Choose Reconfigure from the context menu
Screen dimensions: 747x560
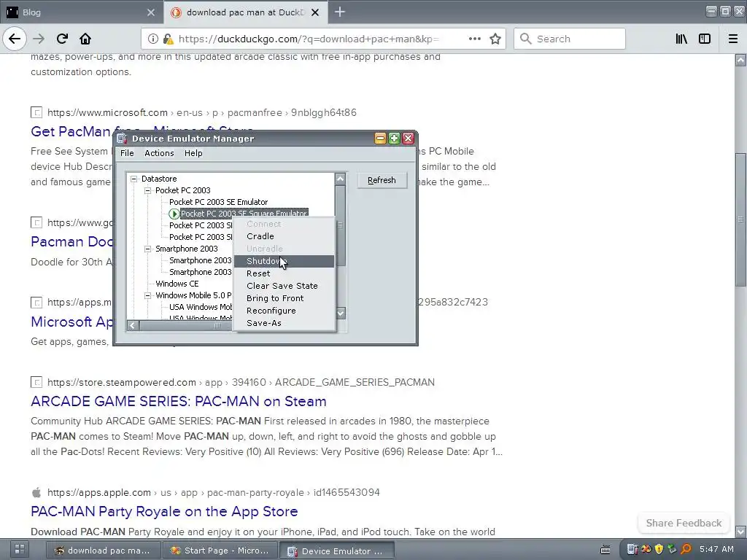pos(284,311)
